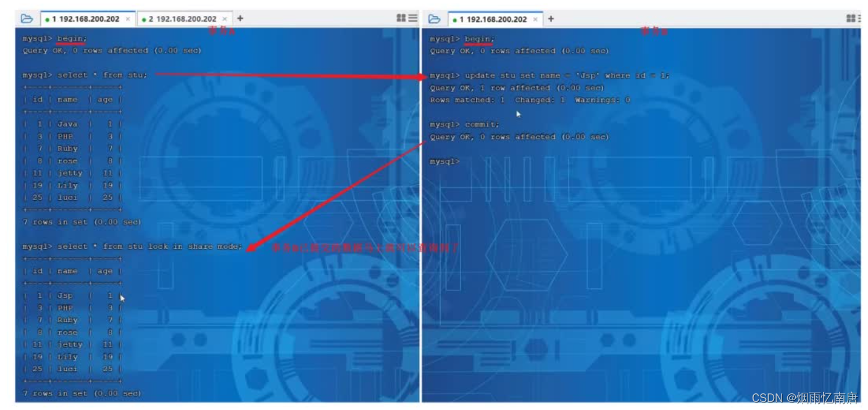This screenshot has width=868, height=410.
Task: Close tab 1 in the left pane
Action: (128, 19)
